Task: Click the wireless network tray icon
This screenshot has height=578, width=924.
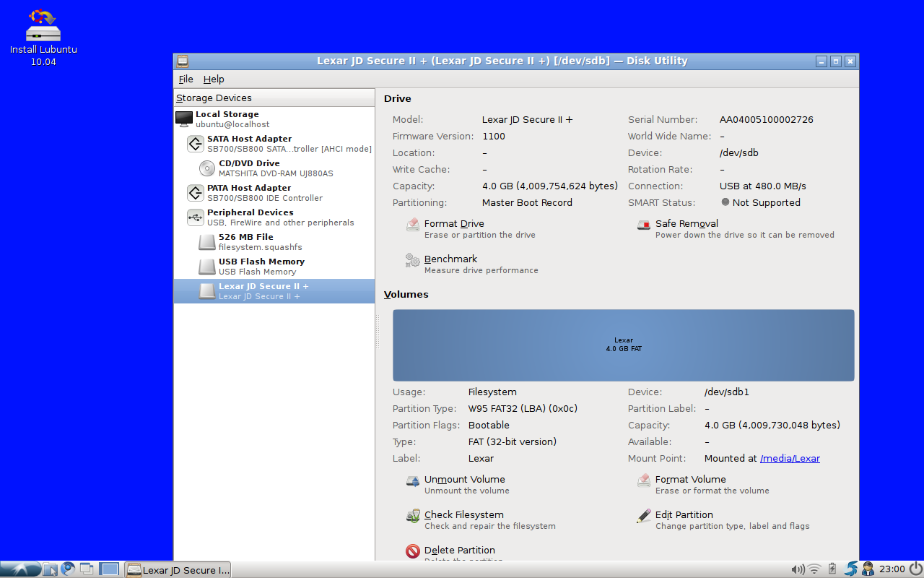Action: point(814,569)
